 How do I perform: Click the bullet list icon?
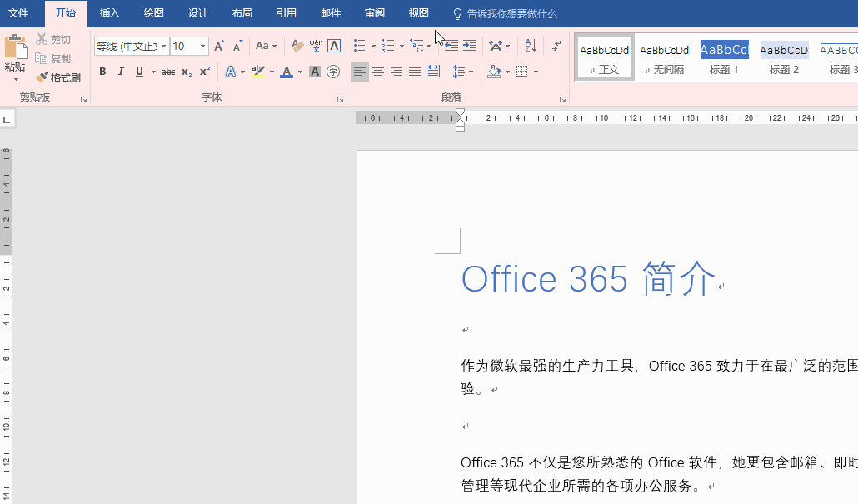pos(360,46)
